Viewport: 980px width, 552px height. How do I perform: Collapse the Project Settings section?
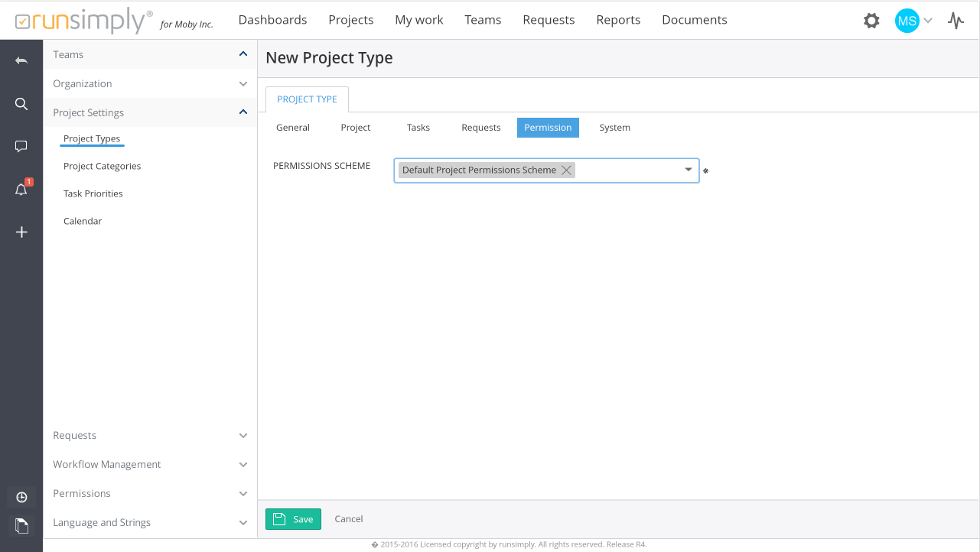click(x=243, y=112)
